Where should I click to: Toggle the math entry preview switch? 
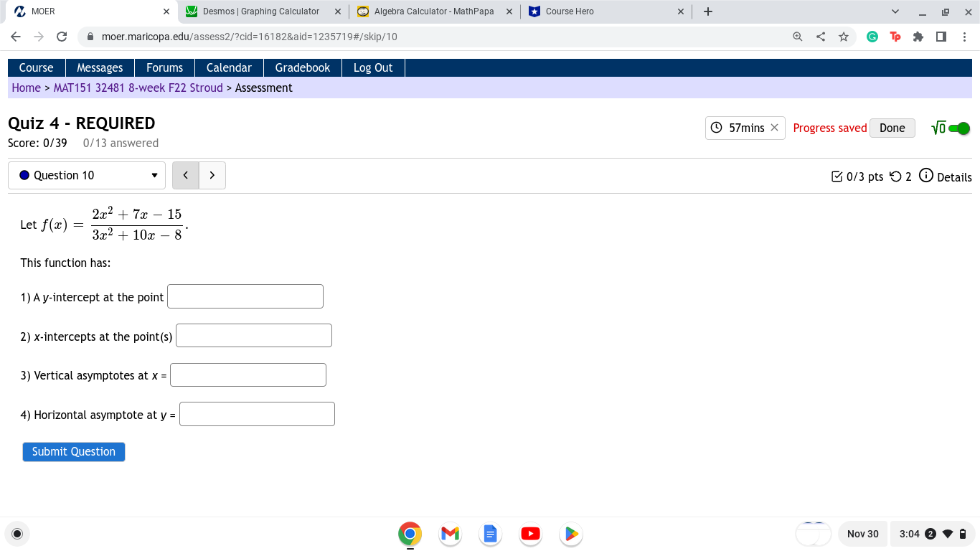[958, 128]
